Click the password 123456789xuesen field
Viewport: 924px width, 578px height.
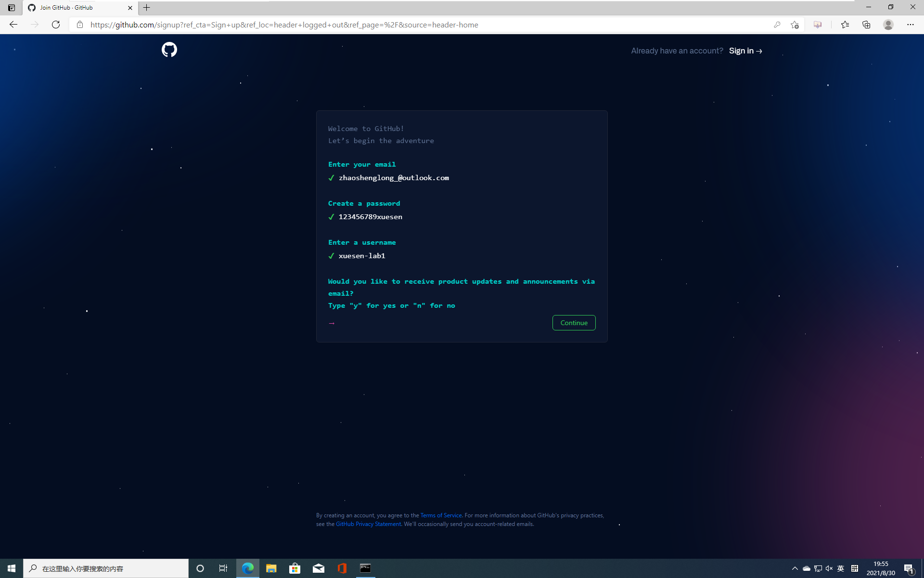pos(370,217)
